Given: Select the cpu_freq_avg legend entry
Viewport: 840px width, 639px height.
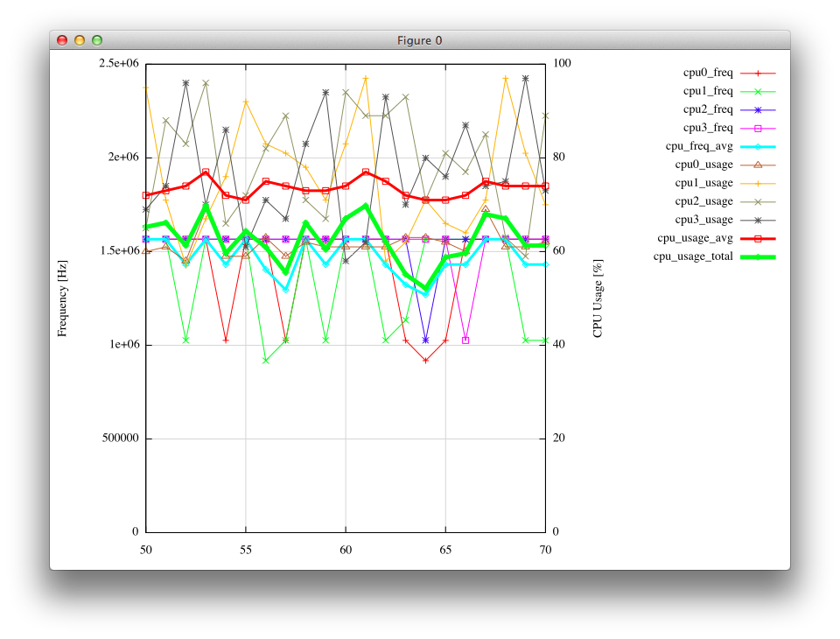Looking at the screenshot, I should [x=720, y=146].
